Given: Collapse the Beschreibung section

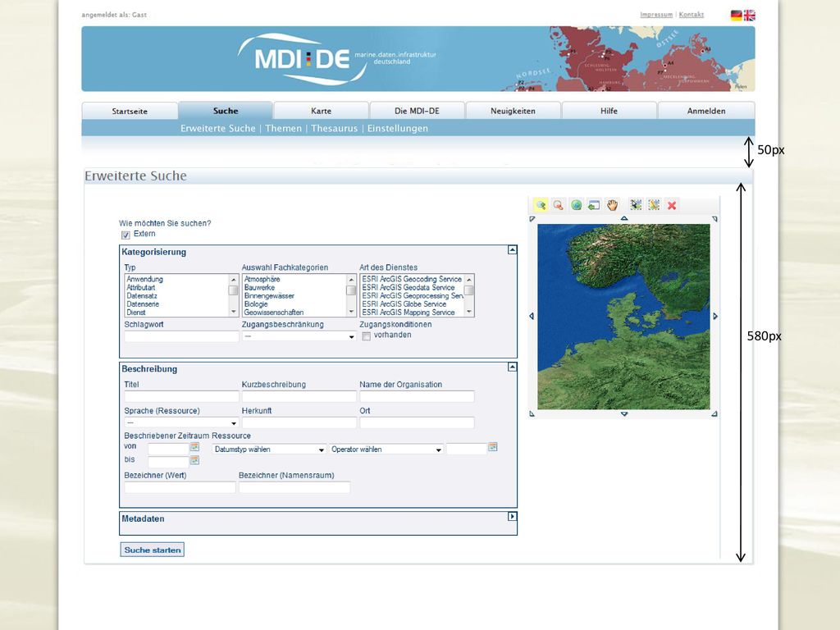Looking at the screenshot, I should [x=512, y=367].
